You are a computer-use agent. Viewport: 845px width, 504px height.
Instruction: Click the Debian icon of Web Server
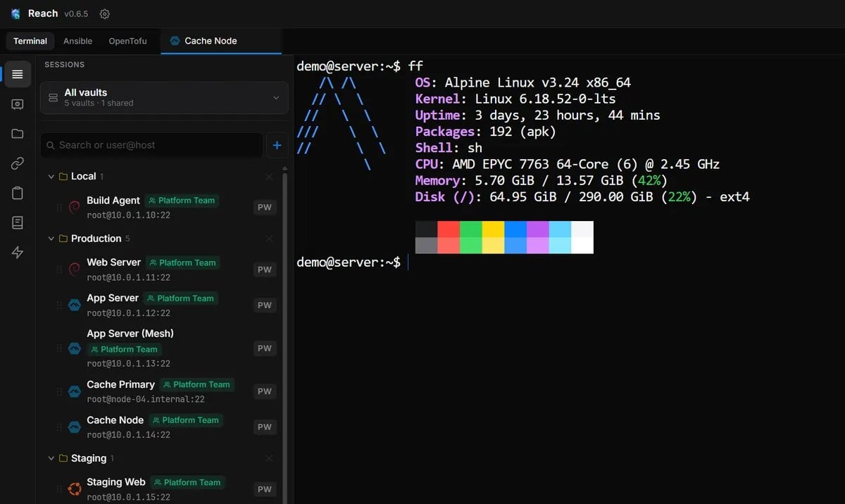click(74, 269)
